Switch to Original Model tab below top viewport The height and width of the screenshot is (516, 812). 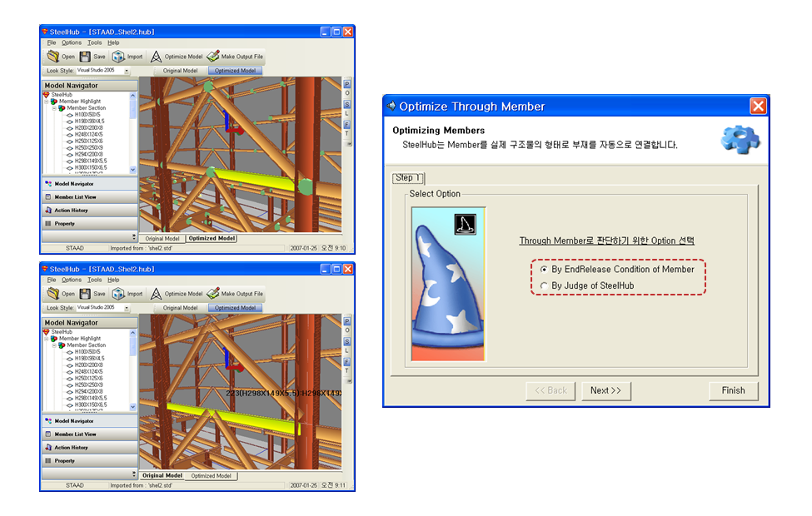tap(162, 239)
